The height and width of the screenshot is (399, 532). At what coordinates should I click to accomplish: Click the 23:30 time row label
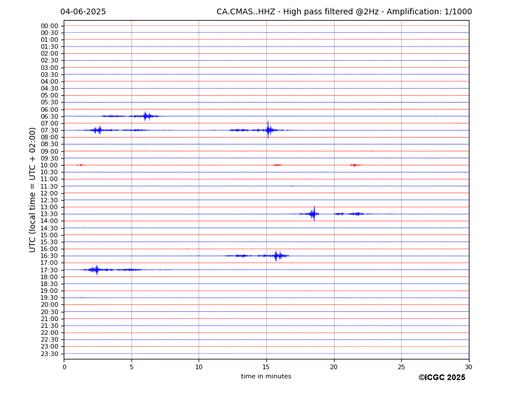click(49, 354)
